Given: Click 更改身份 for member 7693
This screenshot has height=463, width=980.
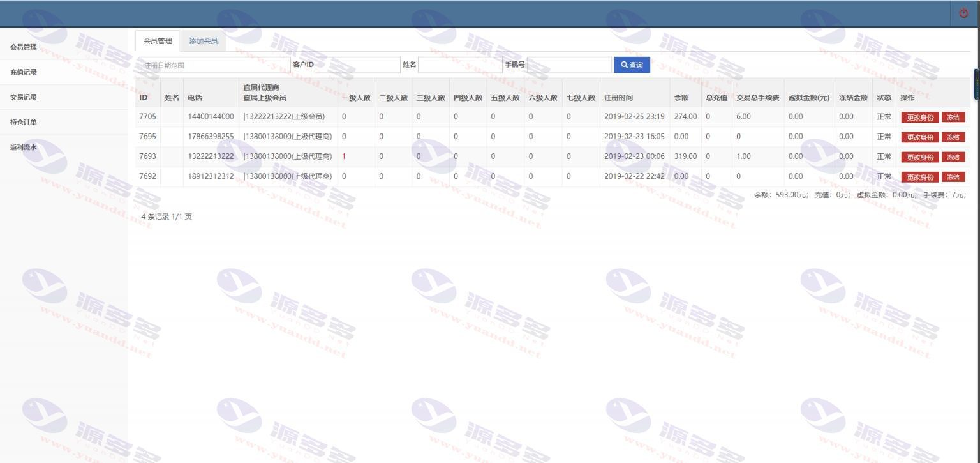Looking at the screenshot, I should [920, 157].
